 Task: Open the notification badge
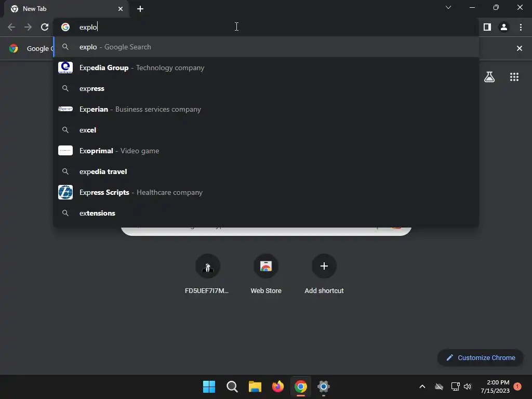pos(517,387)
